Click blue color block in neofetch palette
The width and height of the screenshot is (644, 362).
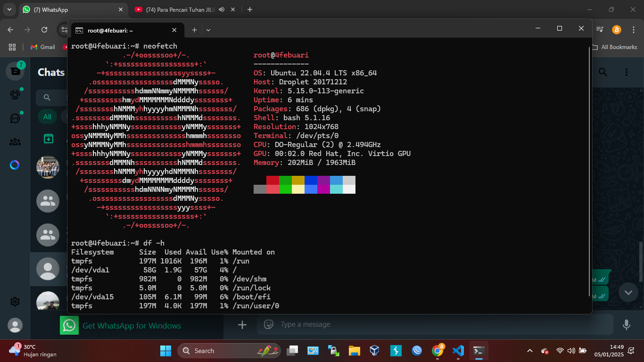311,181
